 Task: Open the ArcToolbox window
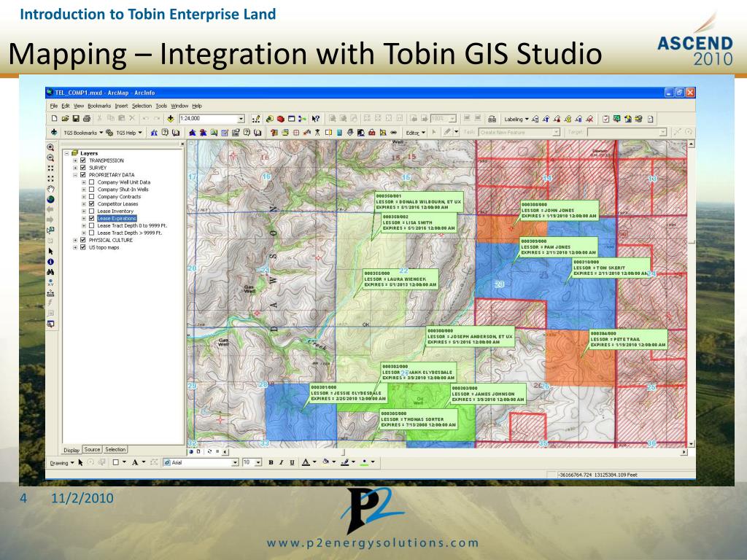coord(281,119)
